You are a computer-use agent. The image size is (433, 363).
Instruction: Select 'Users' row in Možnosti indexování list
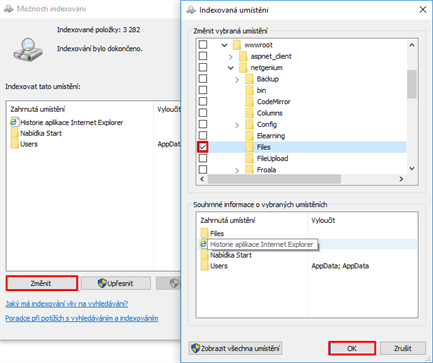pyautogui.click(x=93, y=144)
